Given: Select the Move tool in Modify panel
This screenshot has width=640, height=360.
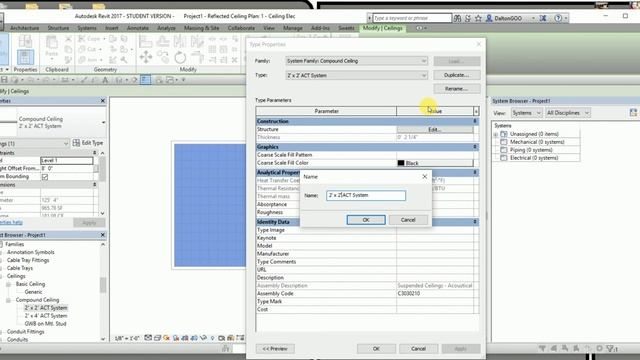Looking at the screenshot, I should pyautogui.click(x=146, y=57).
